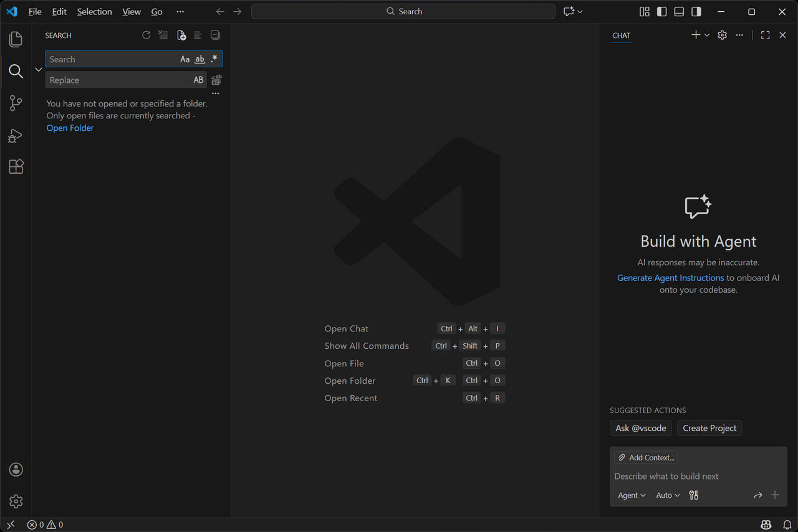Configure chat tools icon
The height and width of the screenshot is (532, 798).
tap(693, 495)
